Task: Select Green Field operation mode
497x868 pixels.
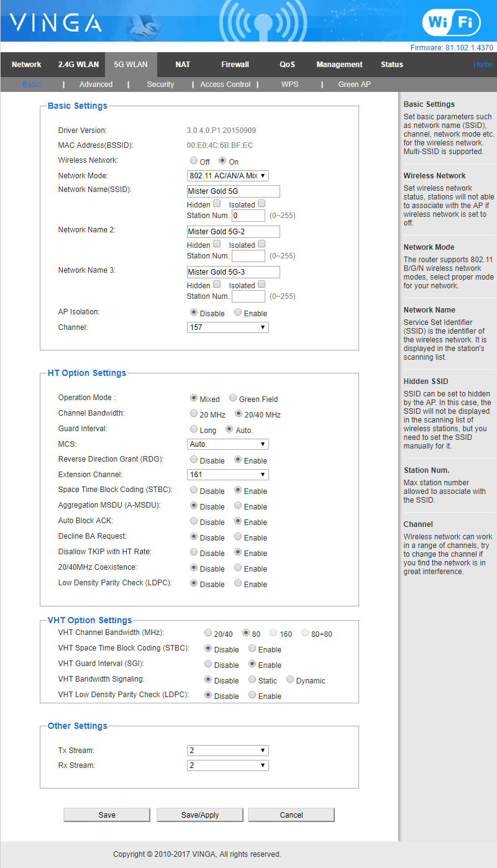Action: pos(233,398)
